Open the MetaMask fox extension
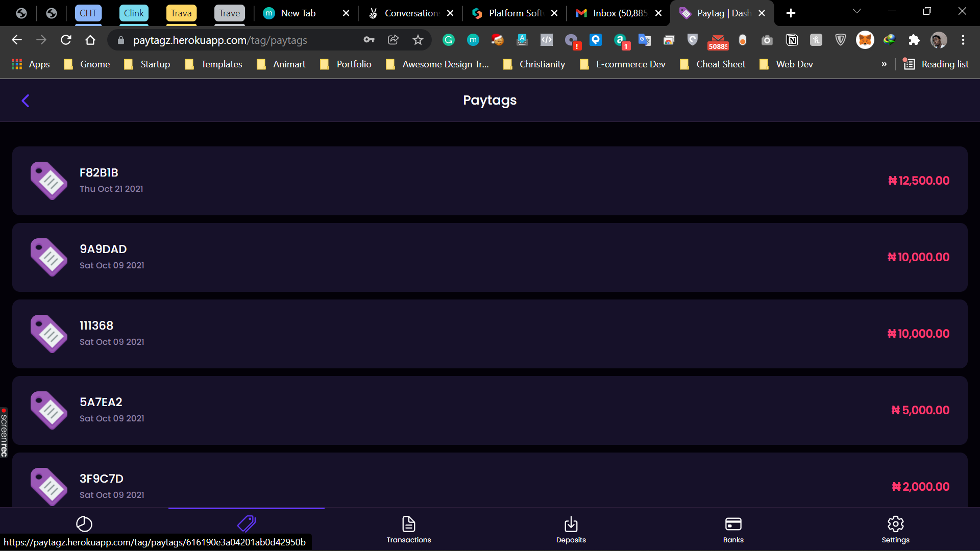Screen dimensions: 980x551 click(x=865, y=40)
